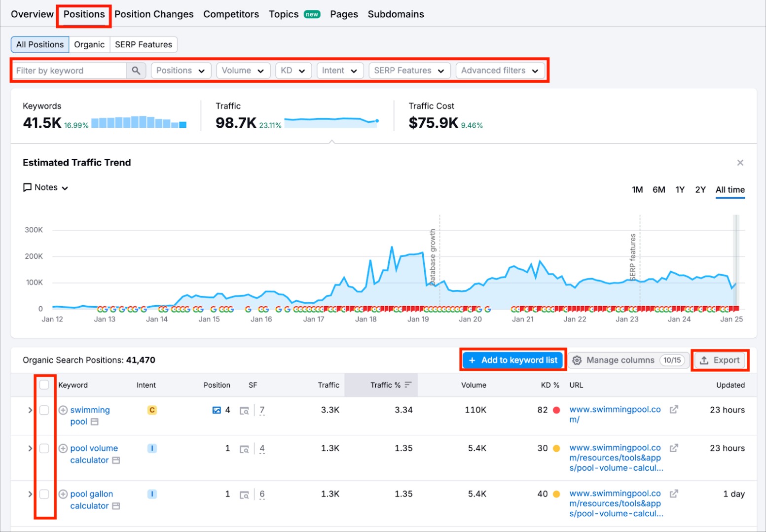766x532 pixels.
Task: Open www.swimmingpool.com/ URL link
Action: (x=615, y=415)
